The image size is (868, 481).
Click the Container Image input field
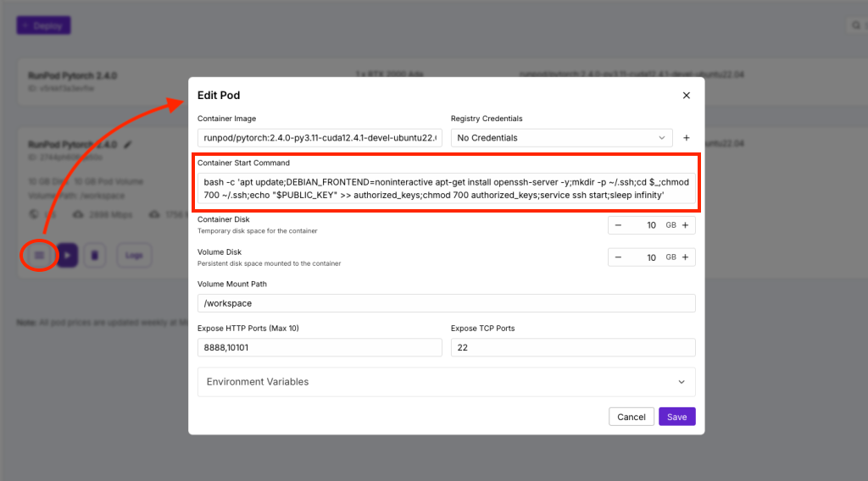[320, 137]
